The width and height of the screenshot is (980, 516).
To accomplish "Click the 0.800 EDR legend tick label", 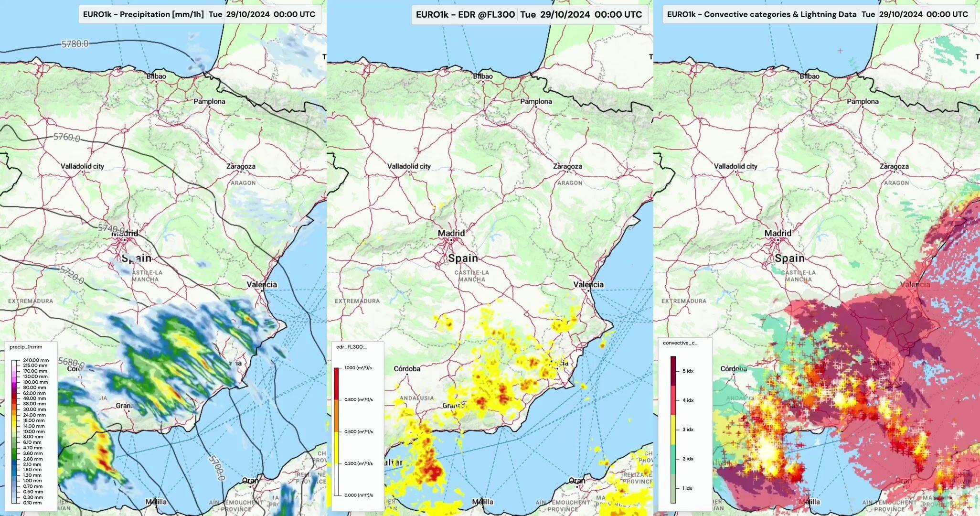I will [358, 399].
